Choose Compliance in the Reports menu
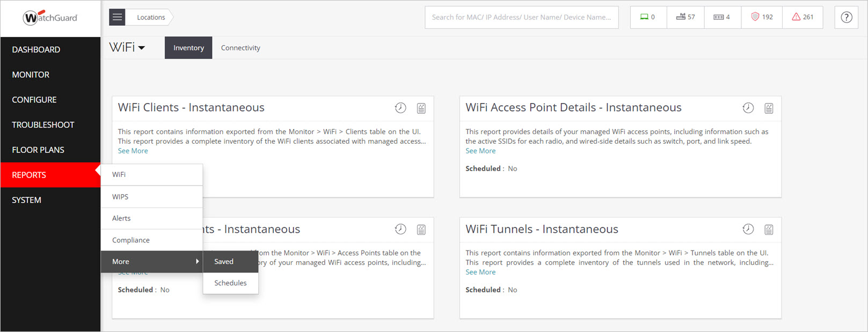This screenshot has height=332, width=868. [131, 240]
